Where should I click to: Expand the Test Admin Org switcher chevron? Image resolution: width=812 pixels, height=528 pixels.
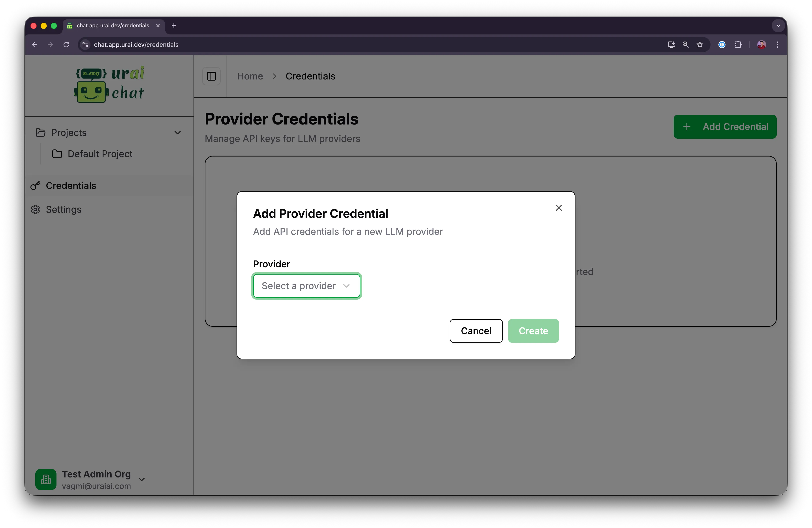coord(142,479)
